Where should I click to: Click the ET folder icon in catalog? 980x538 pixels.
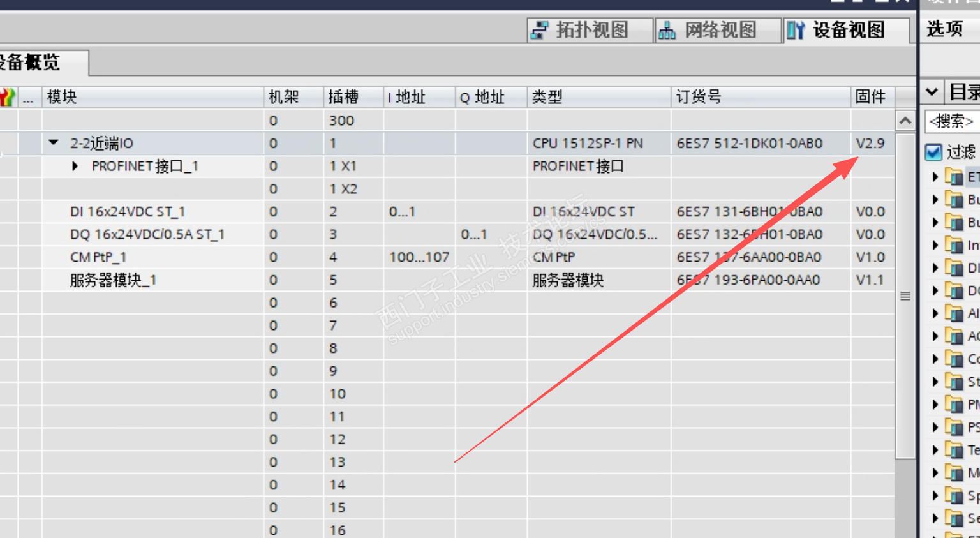(x=954, y=177)
